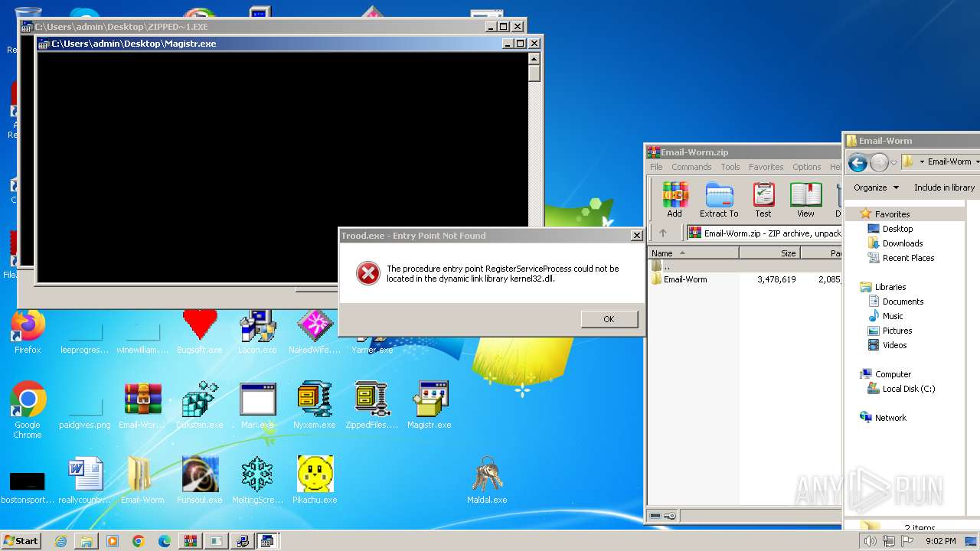Select Bugsoft.exe heart icon on desktop
The height and width of the screenshot is (551, 980).
(200, 333)
